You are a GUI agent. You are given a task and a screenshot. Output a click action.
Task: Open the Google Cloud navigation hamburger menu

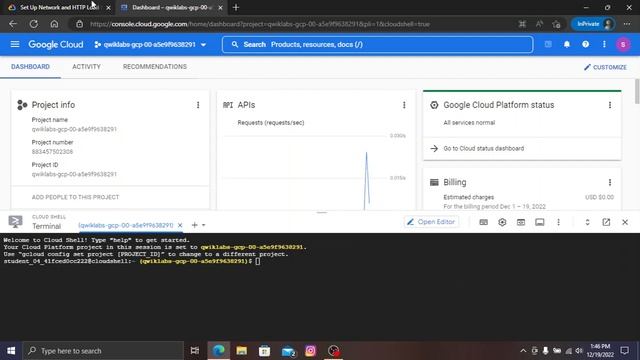coord(15,44)
